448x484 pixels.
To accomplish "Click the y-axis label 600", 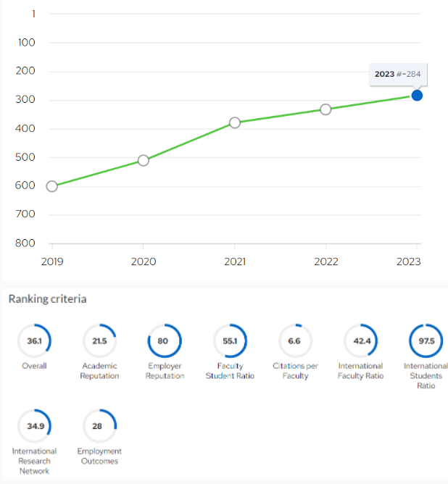I will (x=25, y=185).
